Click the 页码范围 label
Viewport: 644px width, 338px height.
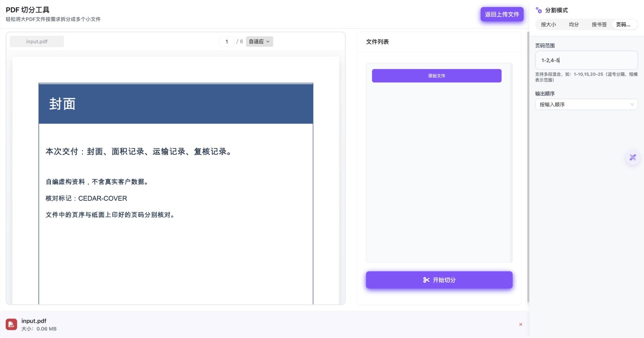tap(545, 46)
